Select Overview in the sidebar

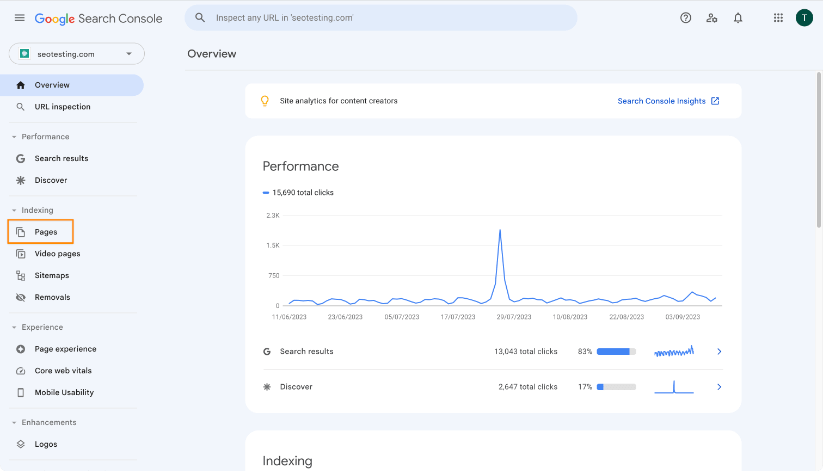[x=72, y=85]
